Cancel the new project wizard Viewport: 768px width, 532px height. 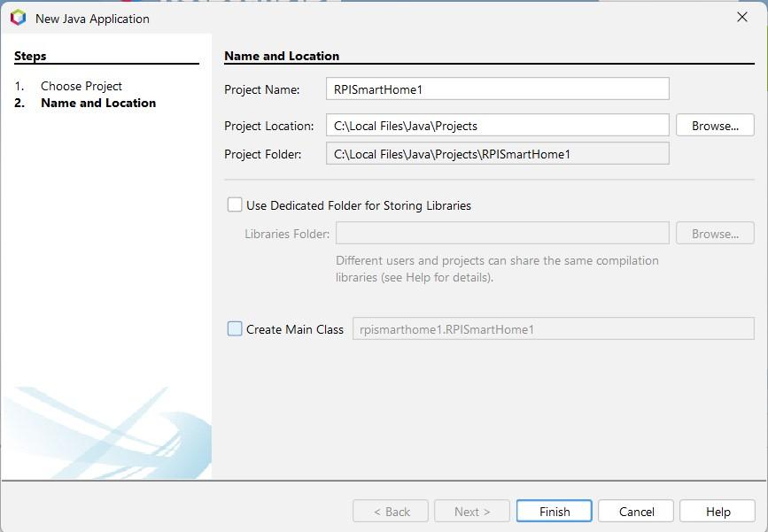pos(636,512)
